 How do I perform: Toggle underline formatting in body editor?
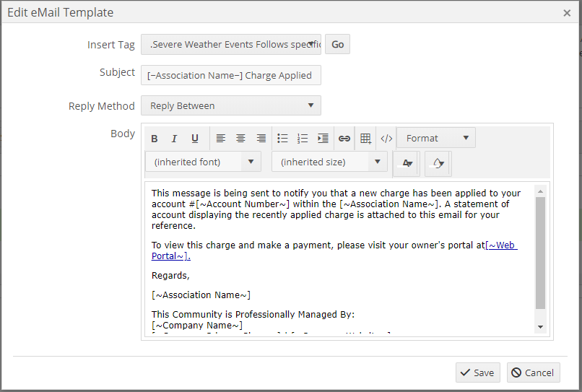click(x=194, y=139)
